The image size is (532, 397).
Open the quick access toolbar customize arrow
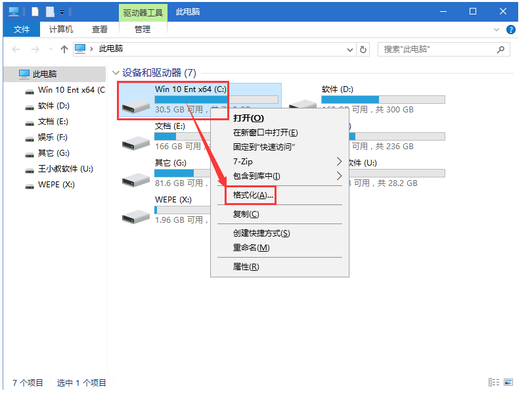[62, 12]
